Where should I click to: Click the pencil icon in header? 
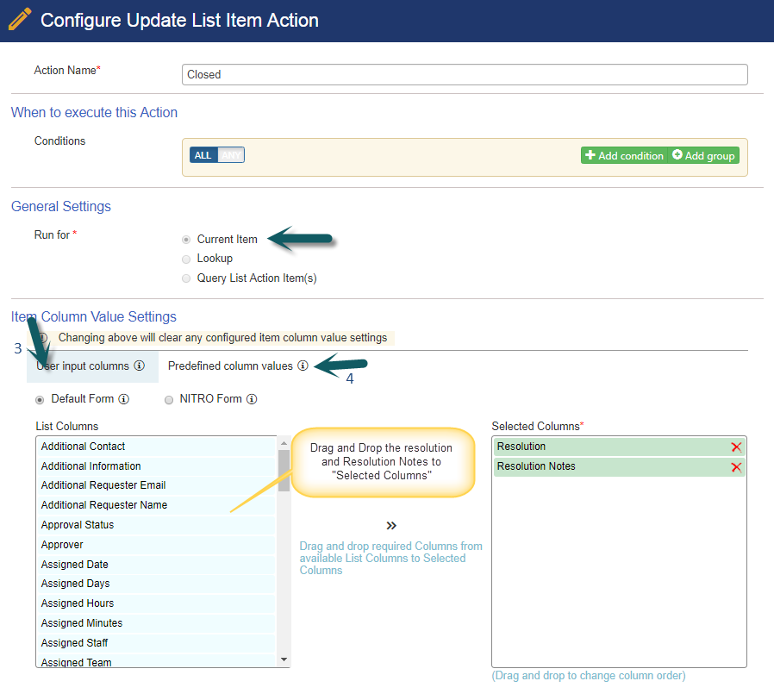click(20, 20)
